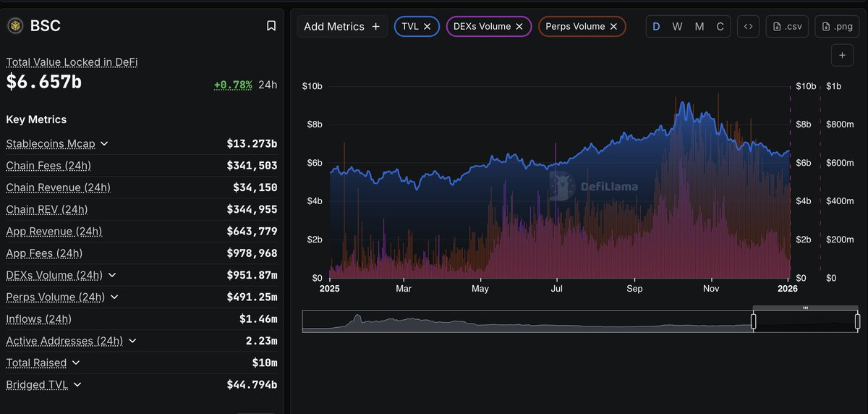The height and width of the screenshot is (414, 868).
Task: Click Total Value Locked in DeFi label
Action: tap(72, 62)
